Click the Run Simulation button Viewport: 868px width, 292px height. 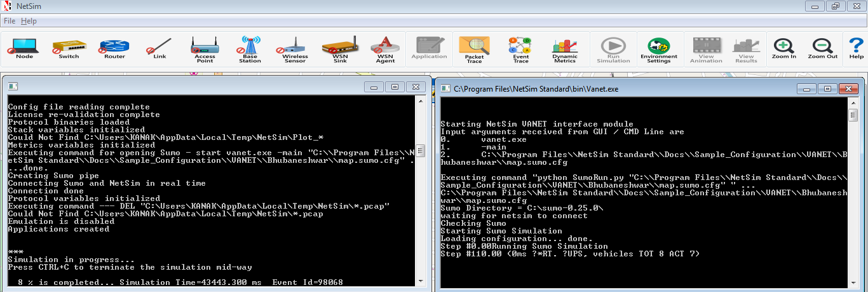[613, 50]
